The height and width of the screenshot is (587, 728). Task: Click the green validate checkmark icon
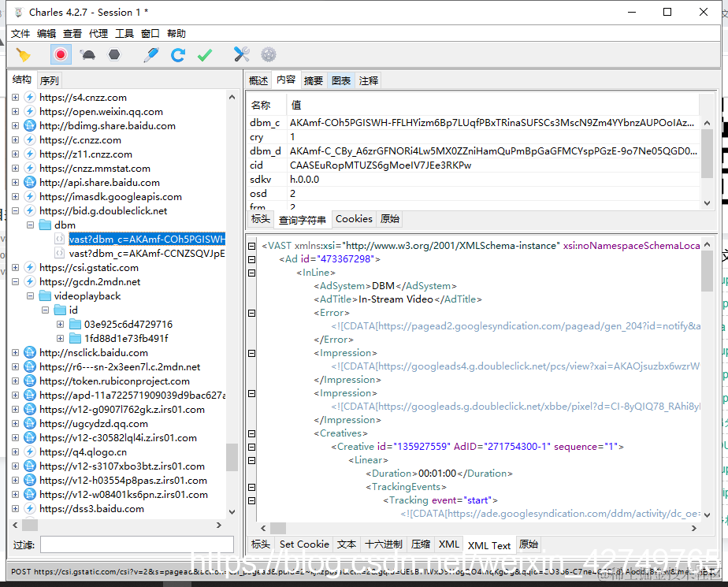205,55
